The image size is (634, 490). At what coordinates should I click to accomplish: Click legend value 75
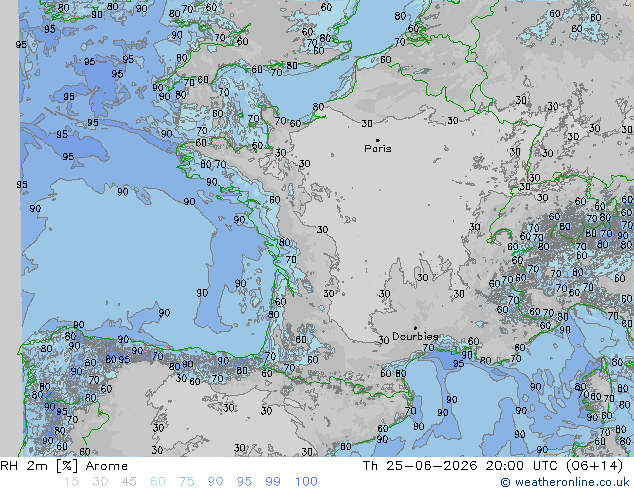[186, 482]
